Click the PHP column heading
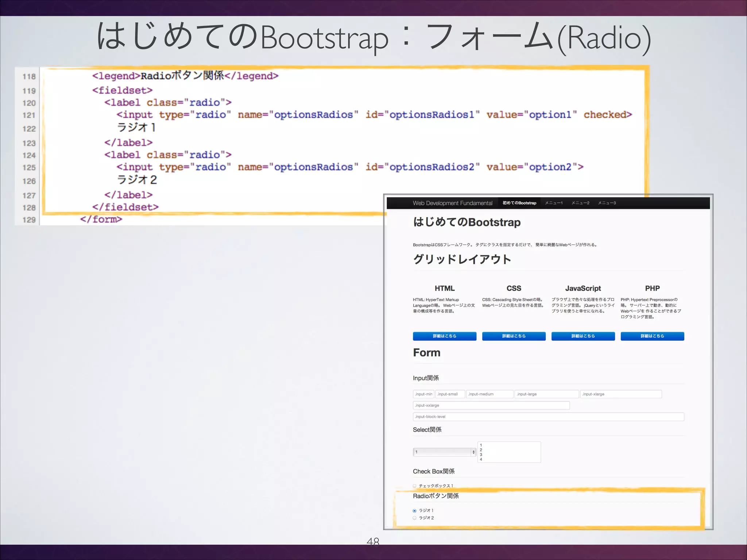Image resolution: width=747 pixels, height=560 pixels. point(653,288)
